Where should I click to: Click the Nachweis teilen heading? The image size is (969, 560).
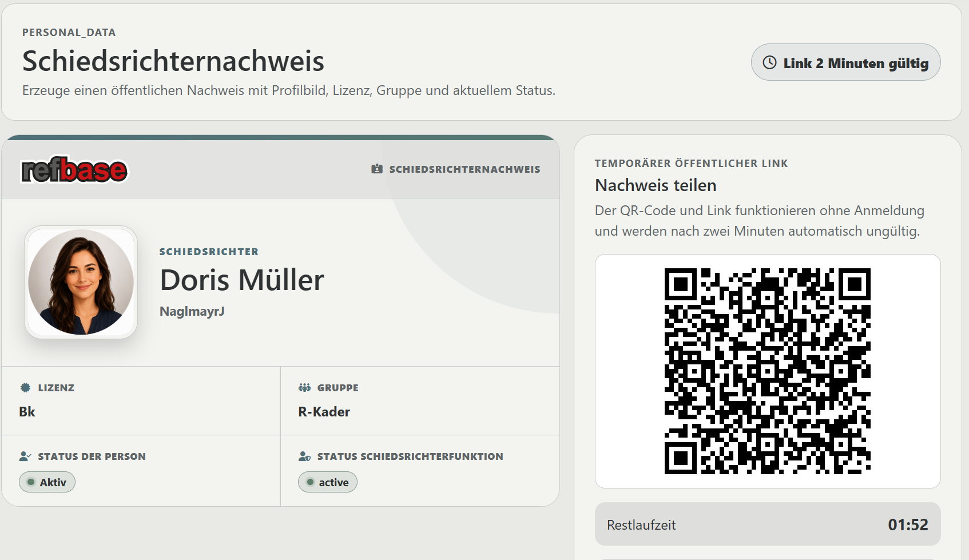point(656,185)
